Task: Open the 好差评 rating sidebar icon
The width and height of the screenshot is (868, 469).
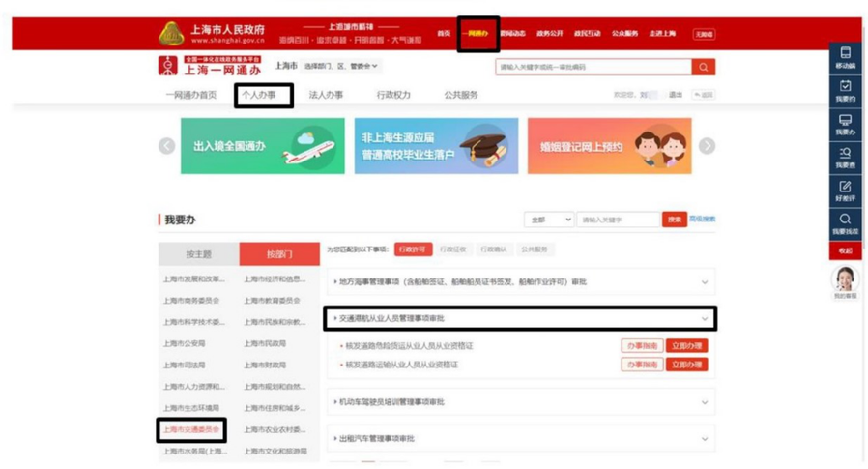Action: point(846,191)
